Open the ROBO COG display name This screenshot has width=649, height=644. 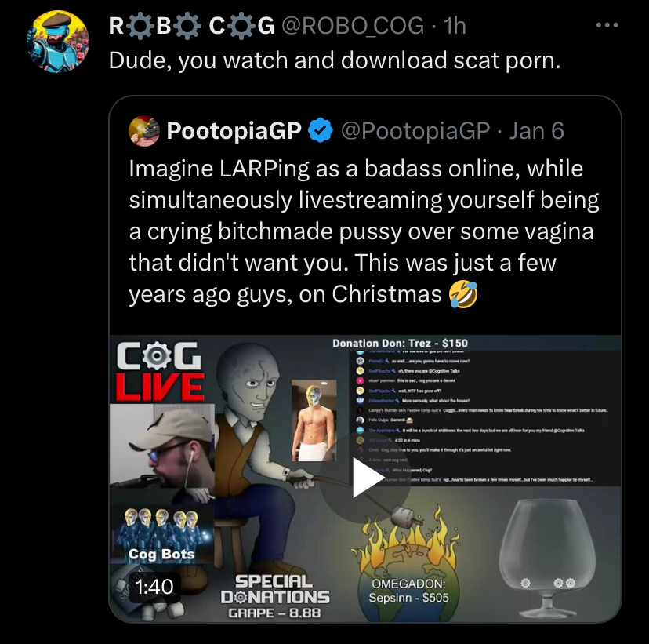pyautogui.click(x=191, y=26)
